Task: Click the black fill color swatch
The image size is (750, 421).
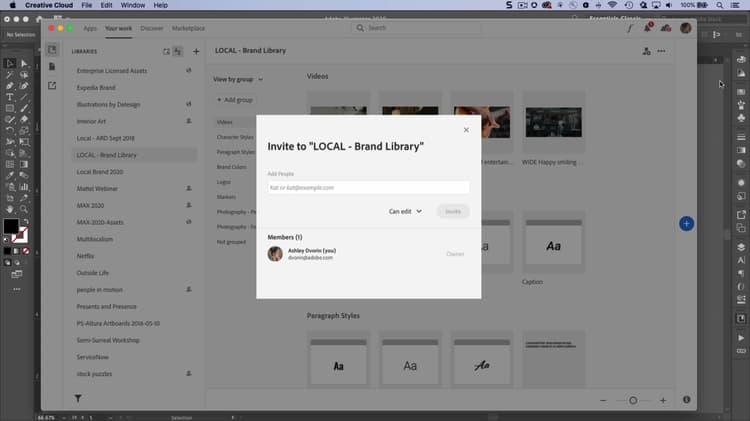Action: pos(11,226)
